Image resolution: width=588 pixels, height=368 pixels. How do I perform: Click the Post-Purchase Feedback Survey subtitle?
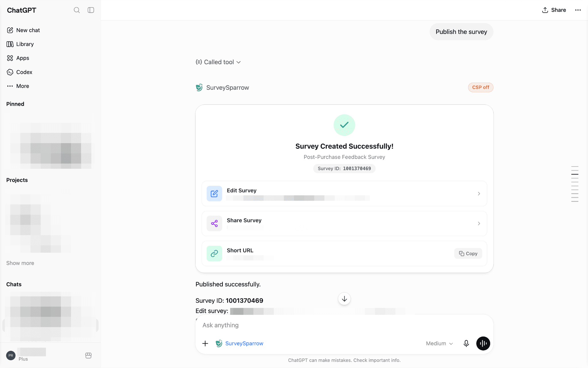[x=344, y=157]
